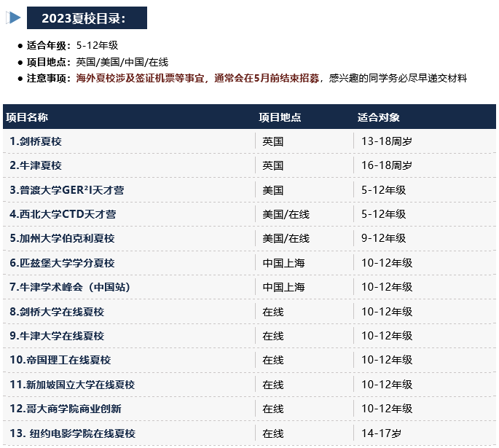
Task: Click the 13-18周岁 age cell
Action: click(387, 141)
